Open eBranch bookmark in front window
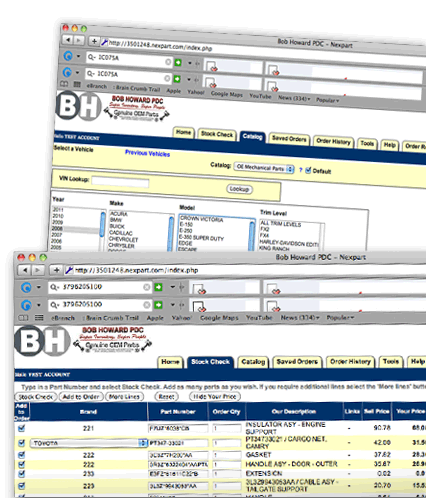 [x=63, y=318]
